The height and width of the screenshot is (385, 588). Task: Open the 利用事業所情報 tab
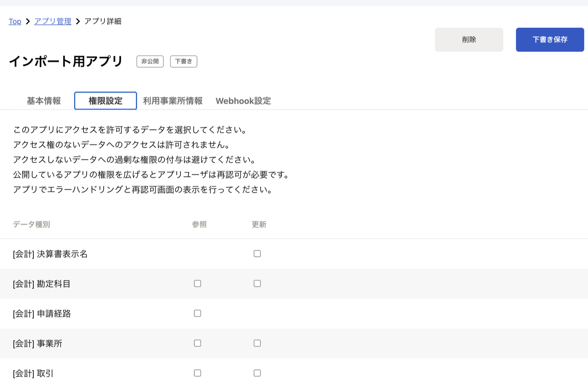tap(173, 101)
